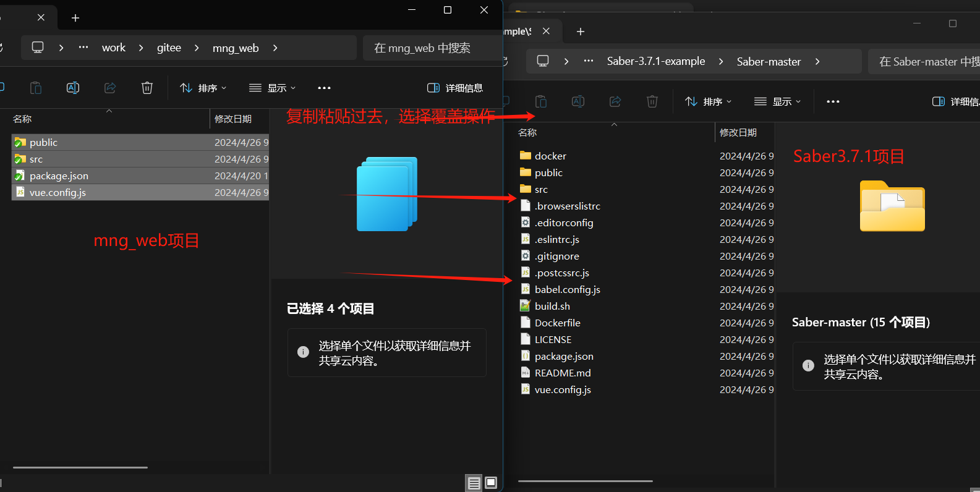Open 排序 sort dropdown in mng_web window
This screenshot has width=980, height=492.
pyautogui.click(x=203, y=88)
